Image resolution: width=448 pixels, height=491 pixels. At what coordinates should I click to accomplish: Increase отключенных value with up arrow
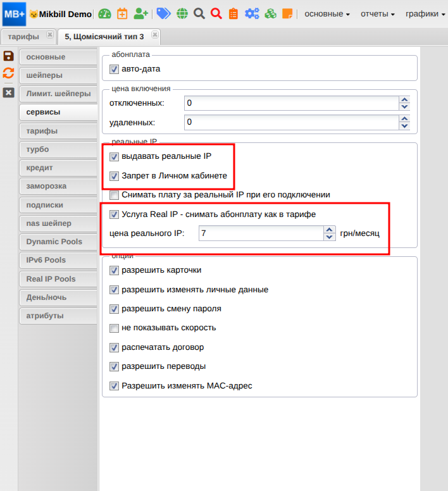(x=404, y=99)
